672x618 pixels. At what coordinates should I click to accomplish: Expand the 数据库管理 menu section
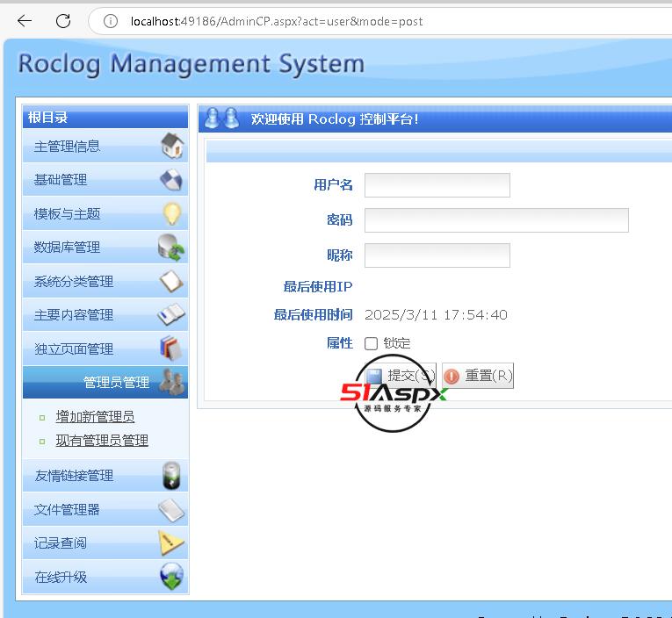click(x=105, y=248)
